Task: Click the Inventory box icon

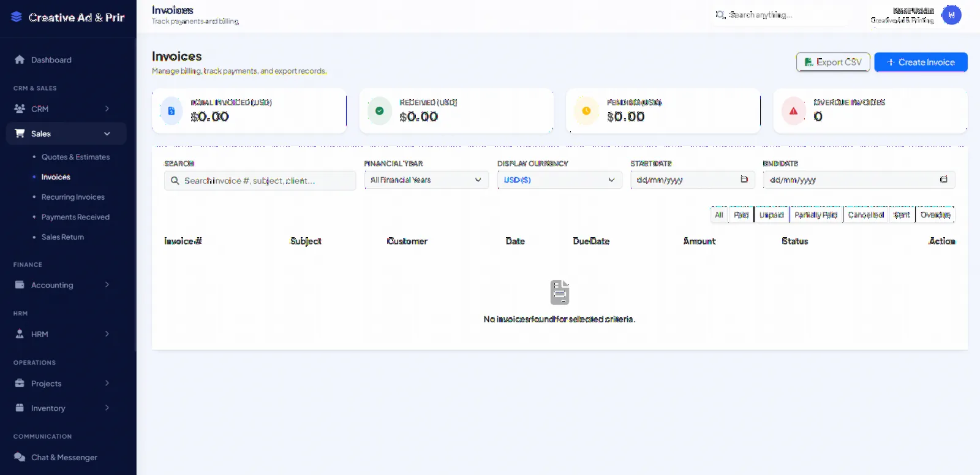Action: pos(20,408)
